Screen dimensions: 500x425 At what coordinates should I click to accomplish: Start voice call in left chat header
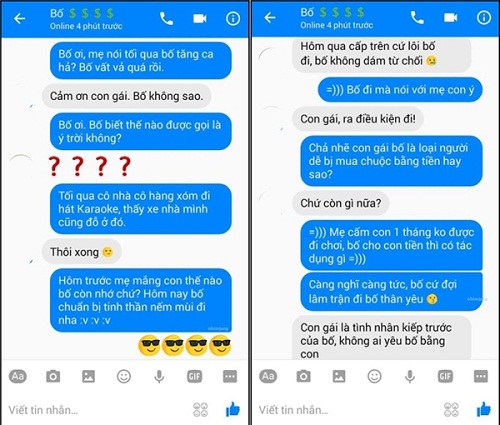[166, 19]
